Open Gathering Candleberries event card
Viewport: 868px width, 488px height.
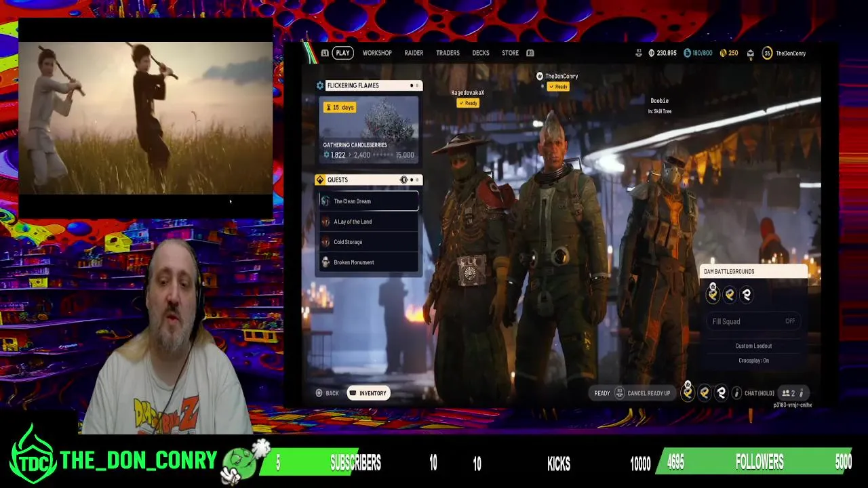(369, 129)
